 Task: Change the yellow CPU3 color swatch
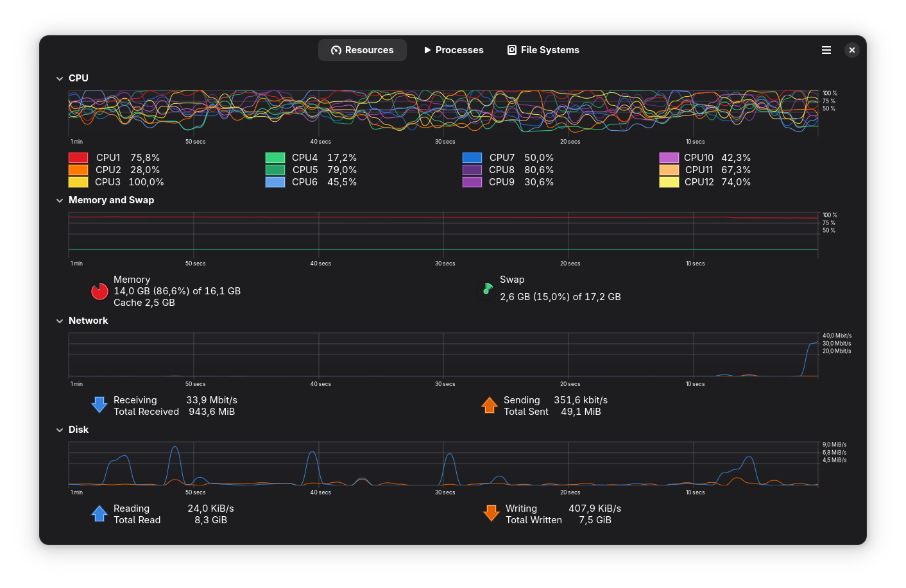[78, 182]
